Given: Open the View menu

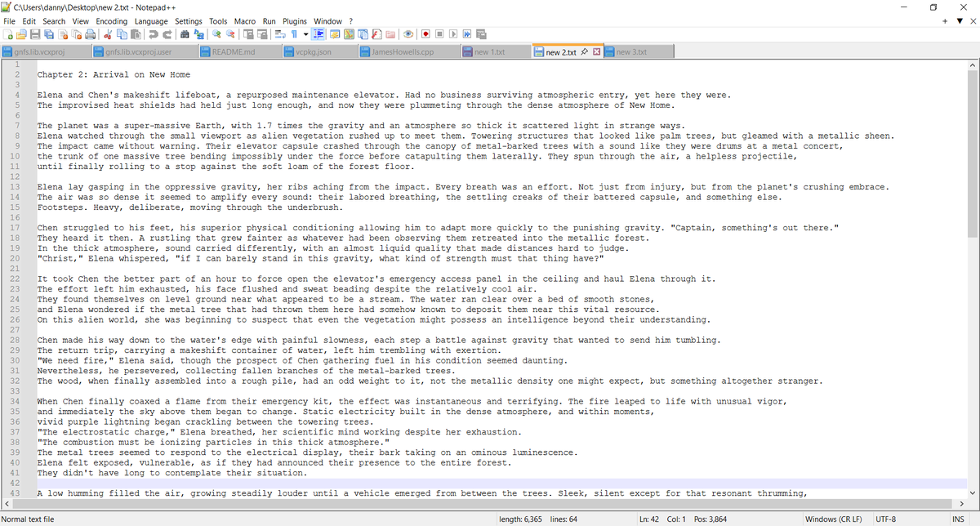Looking at the screenshot, I should coord(81,20).
